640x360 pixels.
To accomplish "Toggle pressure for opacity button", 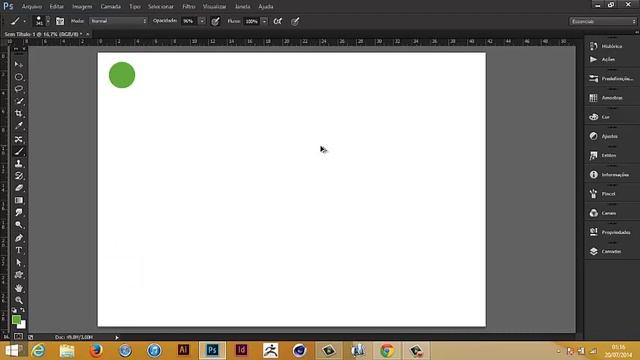I will click(x=216, y=21).
